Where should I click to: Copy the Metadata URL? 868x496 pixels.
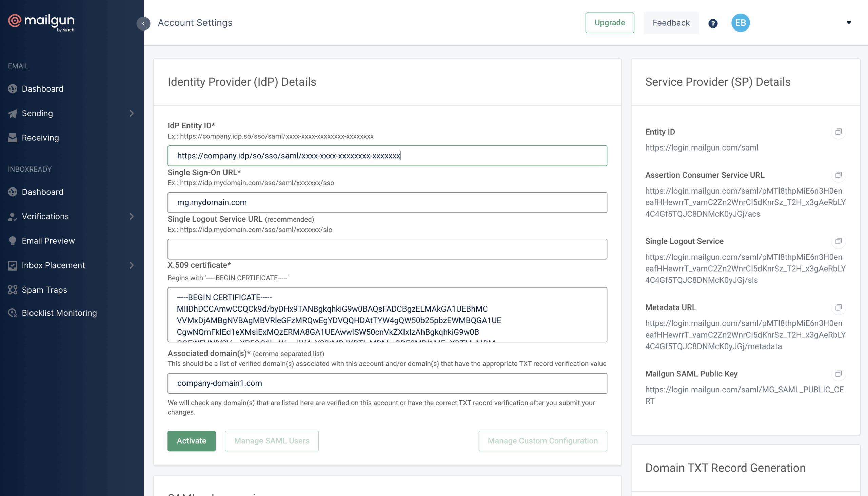pos(839,307)
